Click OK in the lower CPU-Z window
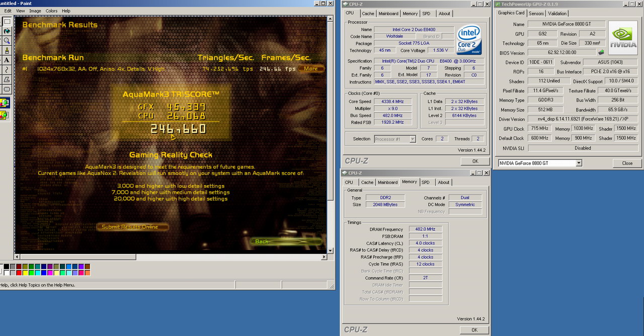The height and width of the screenshot is (336, 644). coord(474,330)
